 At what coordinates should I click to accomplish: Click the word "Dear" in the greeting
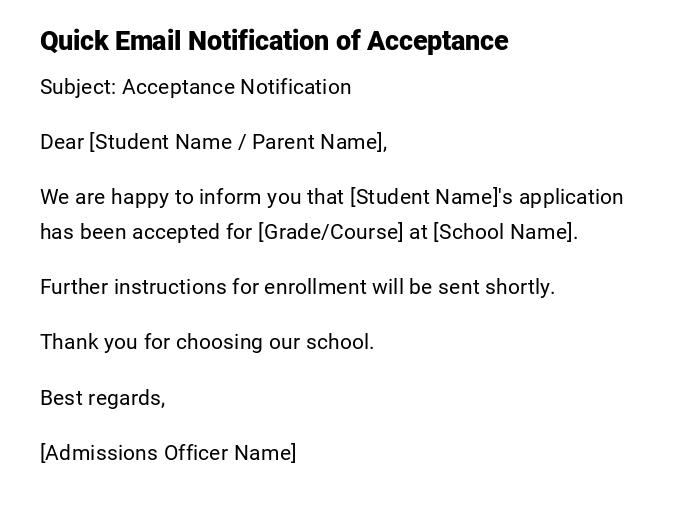point(62,142)
